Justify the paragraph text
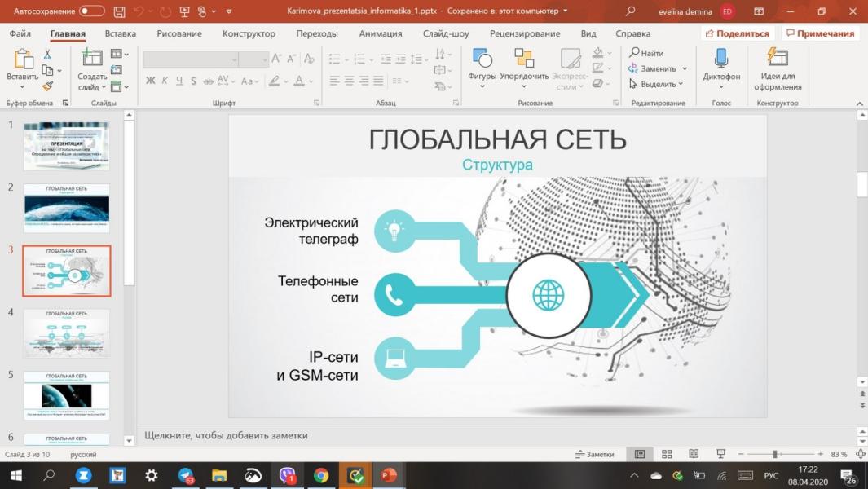The width and height of the screenshot is (868, 489). tap(378, 81)
